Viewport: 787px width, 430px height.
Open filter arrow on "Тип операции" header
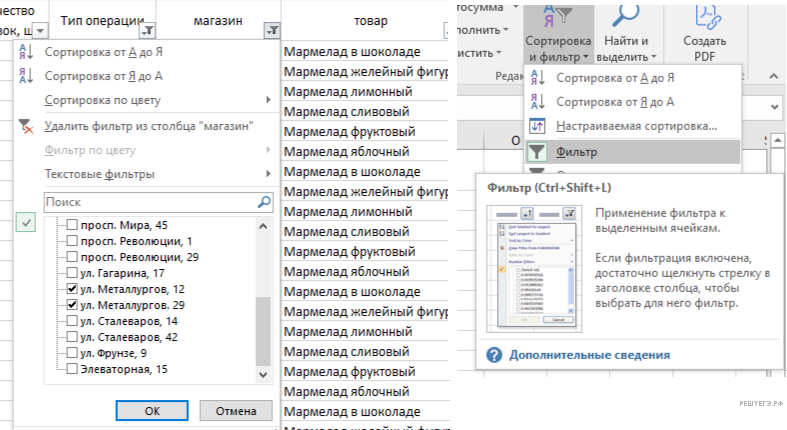point(149,32)
